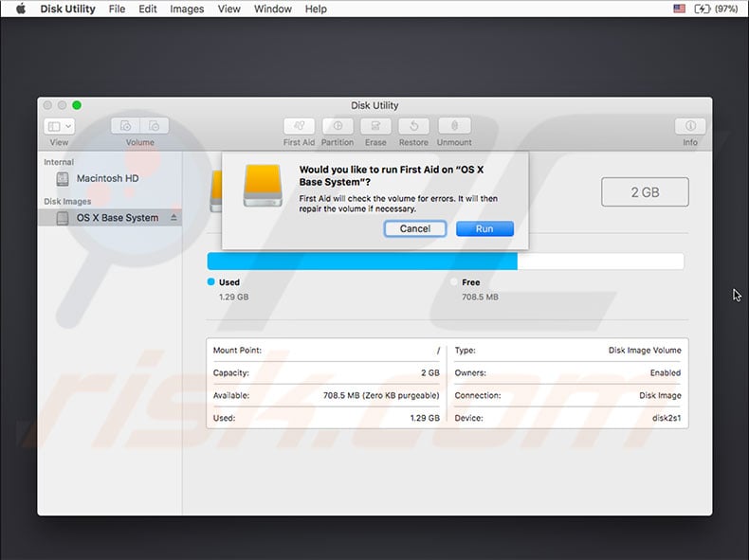The image size is (749, 560).
Task: Eject OS X Base System disk image
Action: point(173,218)
